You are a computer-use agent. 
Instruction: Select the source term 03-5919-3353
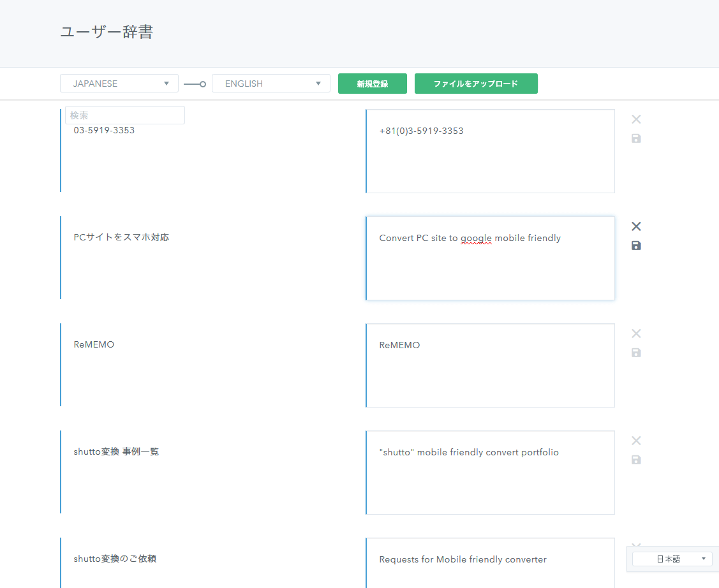[104, 131]
